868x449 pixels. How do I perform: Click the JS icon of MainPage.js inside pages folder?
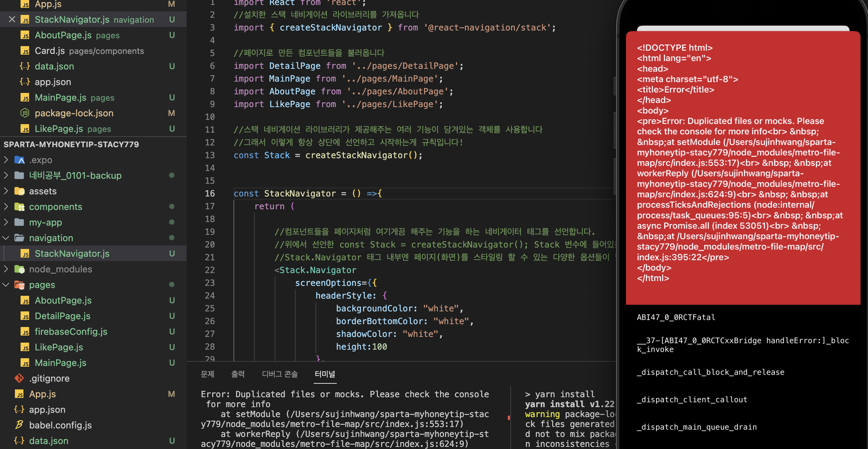(25, 363)
